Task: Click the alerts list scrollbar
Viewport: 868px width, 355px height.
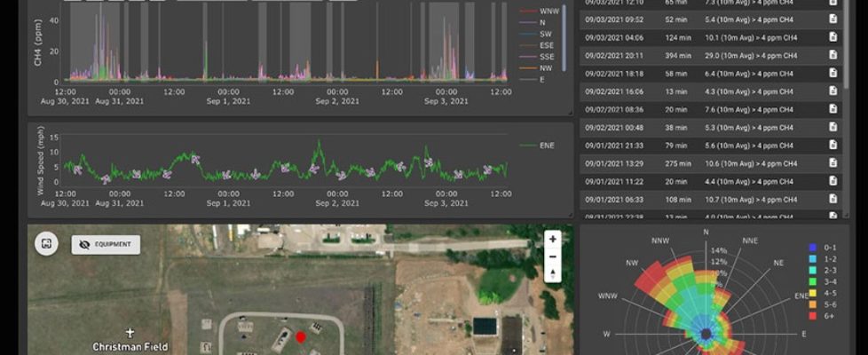Action: (846, 43)
